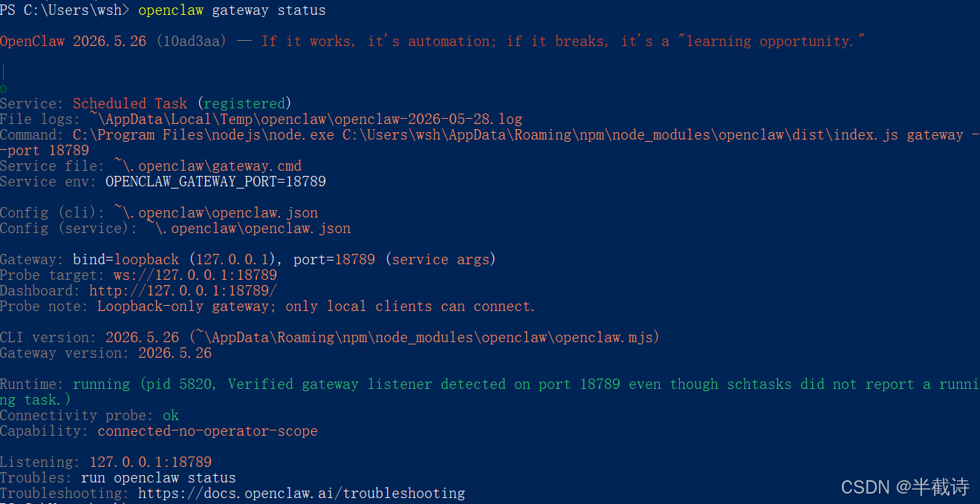Click 'run openclaw status' troubles hint
The height and width of the screenshot is (504, 980).
(x=158, y=478)
